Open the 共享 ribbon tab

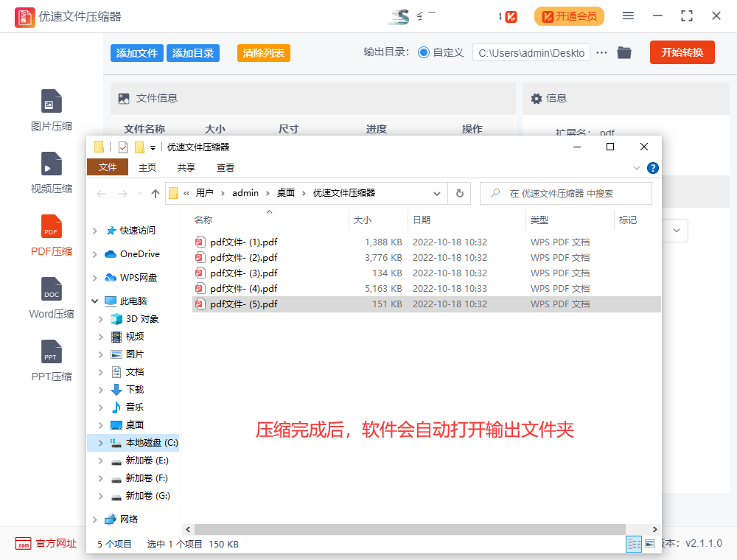tap(186, 168)
